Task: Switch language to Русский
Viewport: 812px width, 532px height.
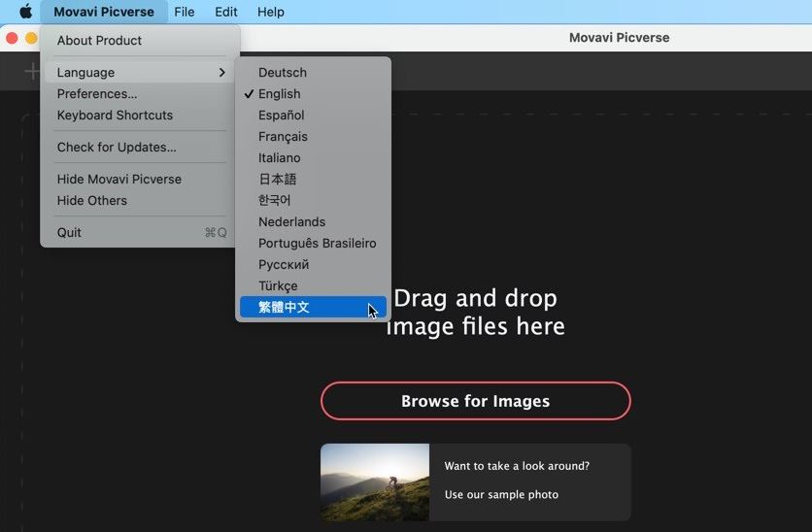Action: click(x=313, y=264)
